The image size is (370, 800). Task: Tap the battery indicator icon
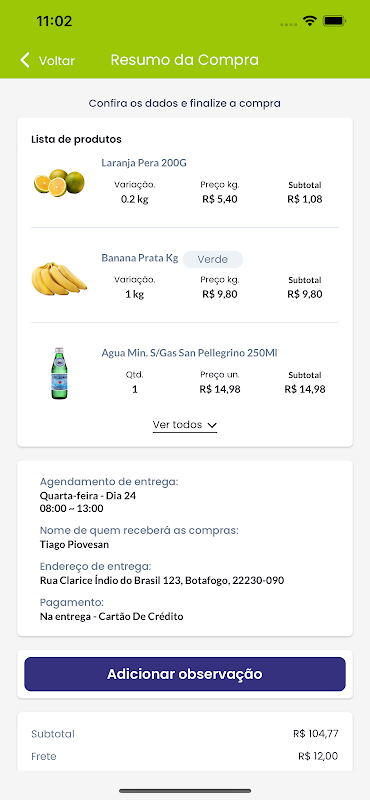click(335, 21)
